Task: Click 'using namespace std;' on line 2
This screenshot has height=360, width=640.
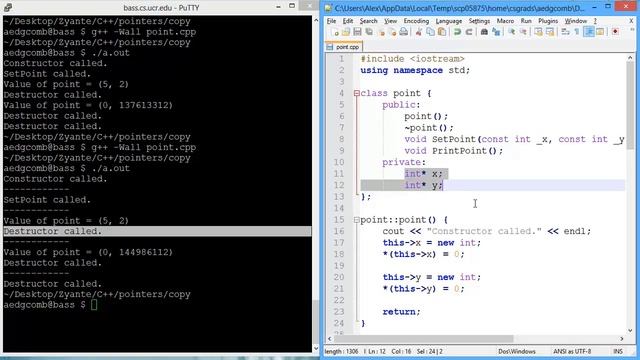Action: (x=415, y=70)
